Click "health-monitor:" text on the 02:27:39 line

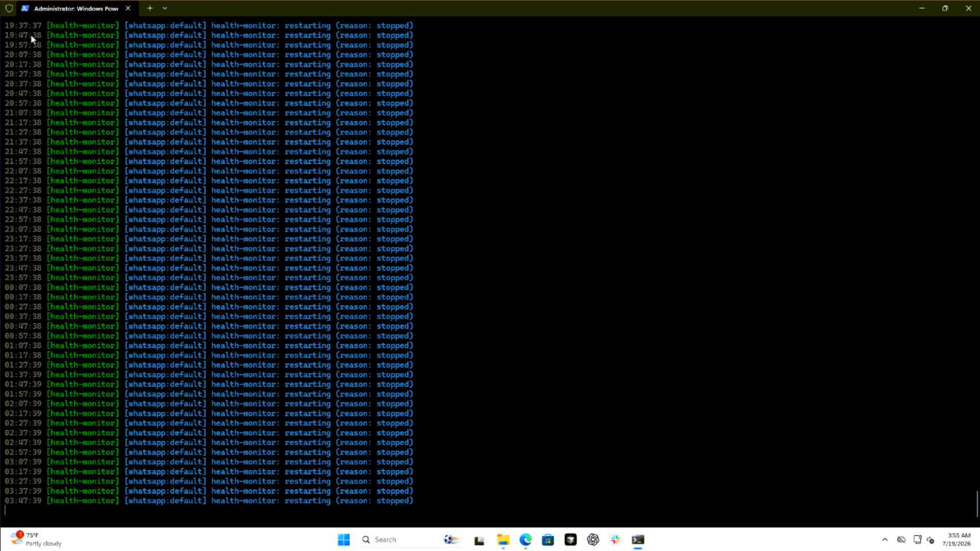click(245, 423)
